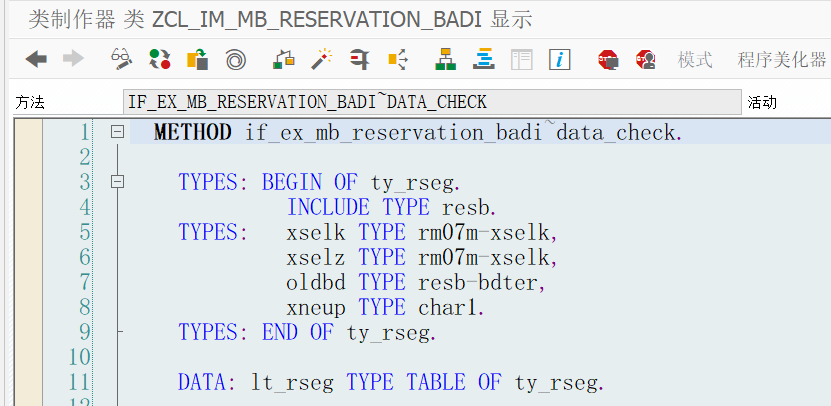Screen dimensions: 831x406
Task: Open the information 'i' help icon
Action: [x=560, y=59]
